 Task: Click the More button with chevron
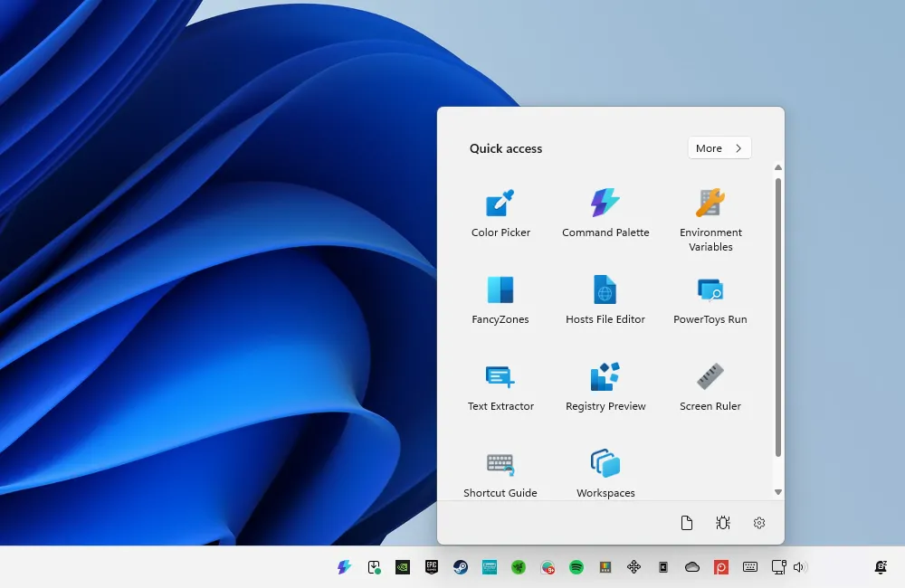[719, 148]
